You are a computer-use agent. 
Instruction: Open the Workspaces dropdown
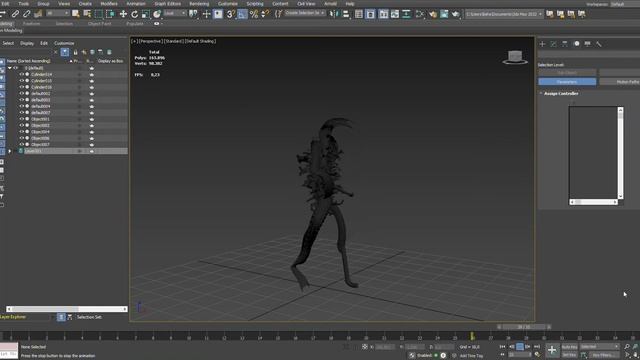pyautogui.click(x=624, y=4)
